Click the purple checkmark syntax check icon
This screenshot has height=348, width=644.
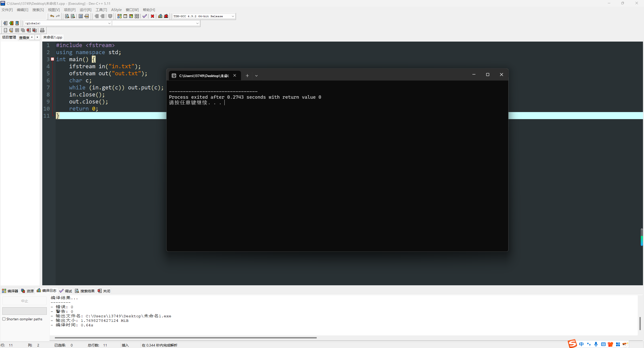(145, 16)
